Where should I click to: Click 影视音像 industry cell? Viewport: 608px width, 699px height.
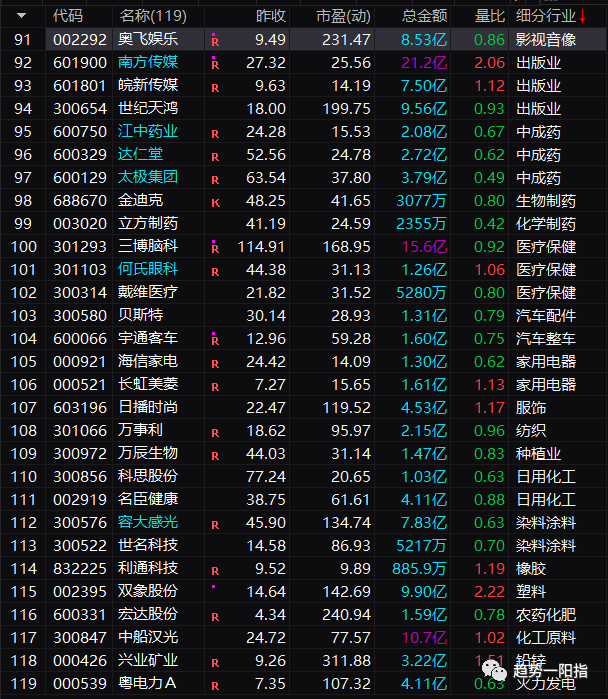click(x=546, y=40)
